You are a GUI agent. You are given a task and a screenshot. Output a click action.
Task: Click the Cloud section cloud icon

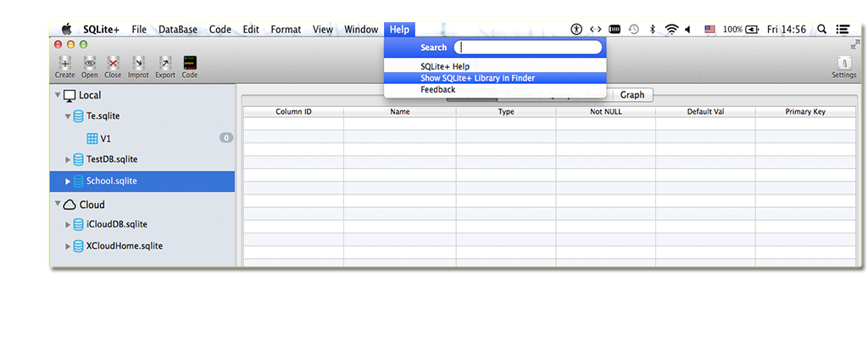70,205
